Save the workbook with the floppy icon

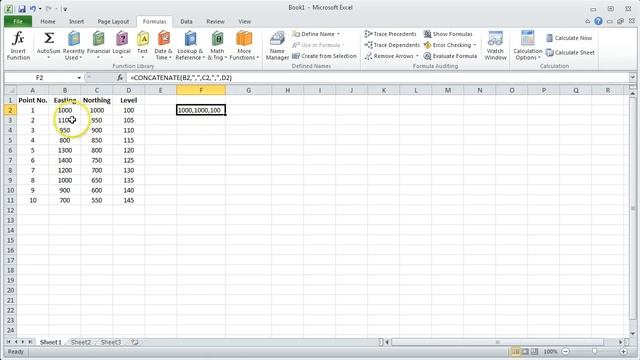[22, 8]
